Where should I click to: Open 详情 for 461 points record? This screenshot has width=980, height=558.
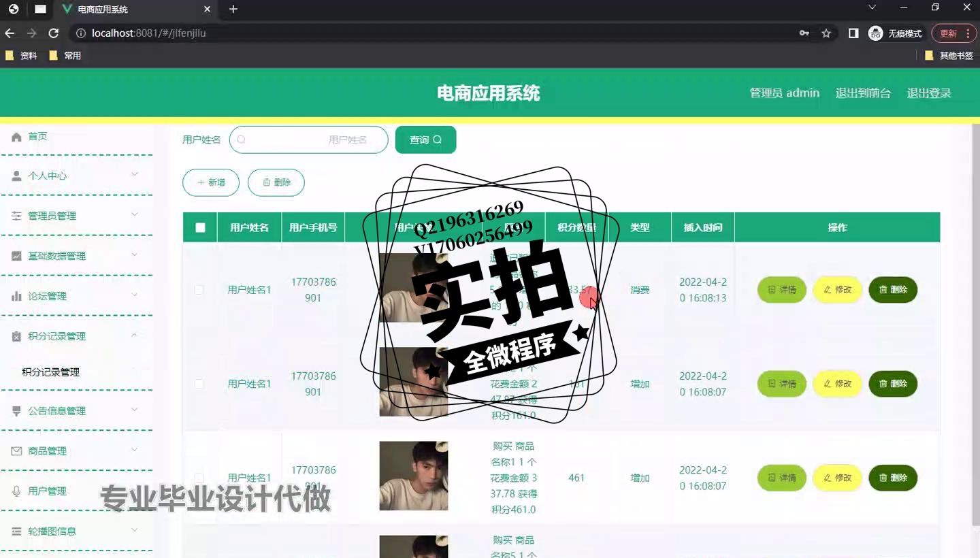click(x=782, y=478)
